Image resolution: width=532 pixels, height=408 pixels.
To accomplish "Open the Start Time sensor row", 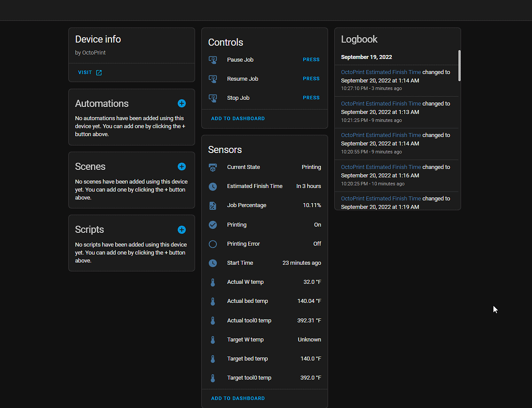I will (265, 263).
